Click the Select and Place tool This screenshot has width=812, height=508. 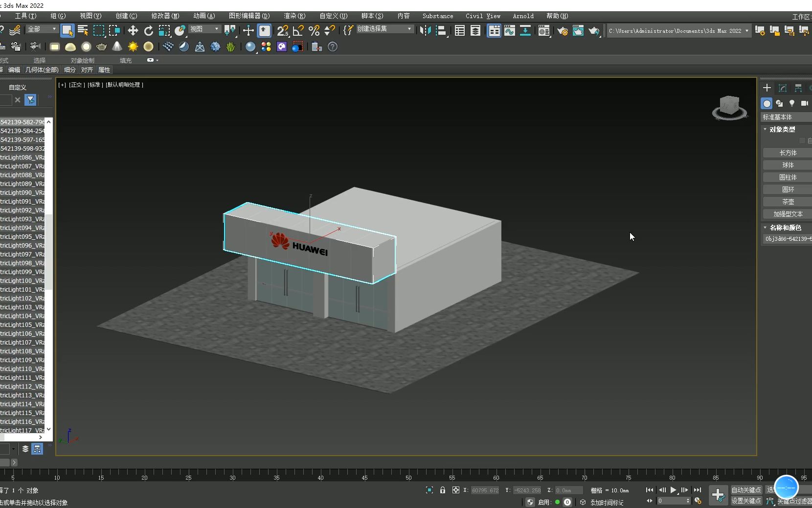(180, 30)
